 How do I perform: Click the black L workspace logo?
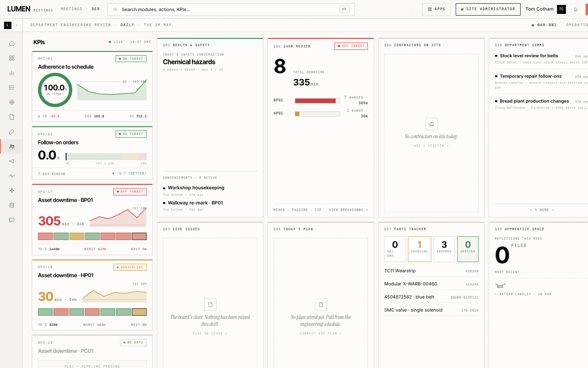(8, 25)
